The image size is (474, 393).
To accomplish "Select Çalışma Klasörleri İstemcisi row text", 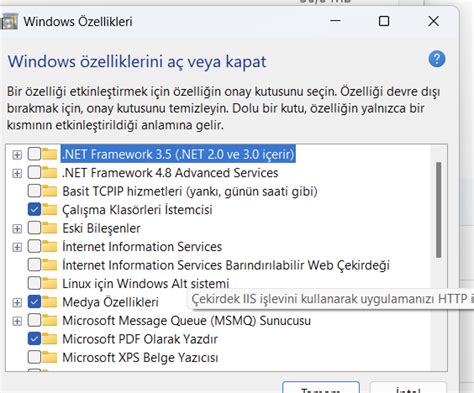I will tap(137, 210).
